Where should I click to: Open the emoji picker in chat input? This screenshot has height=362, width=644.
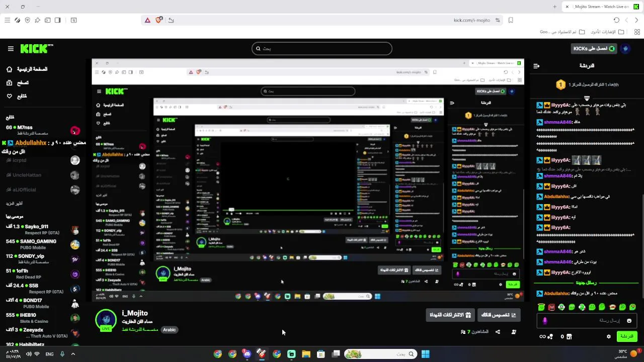629,321
